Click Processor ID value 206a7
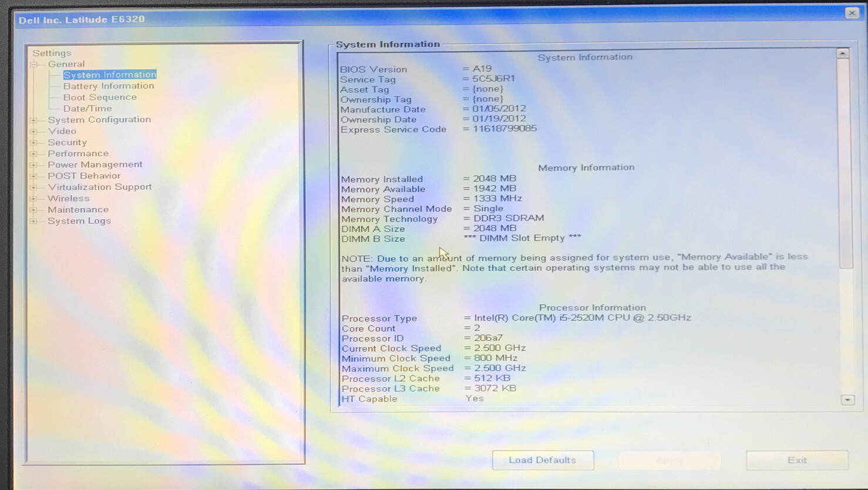 [x=488, y=338]
